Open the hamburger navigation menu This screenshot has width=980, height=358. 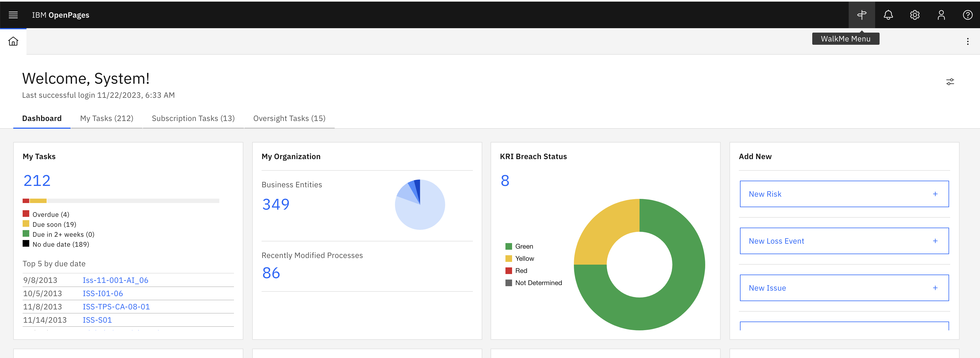[13, 15]
